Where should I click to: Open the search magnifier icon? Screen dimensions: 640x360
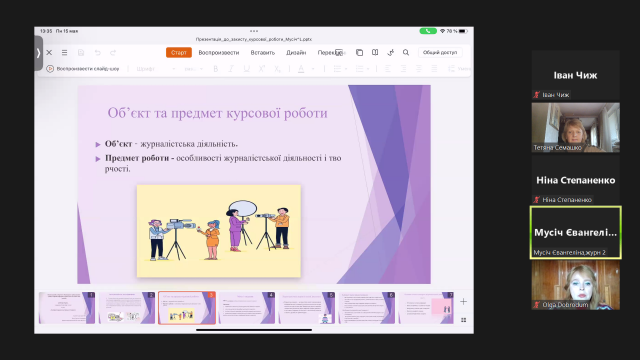406,53
